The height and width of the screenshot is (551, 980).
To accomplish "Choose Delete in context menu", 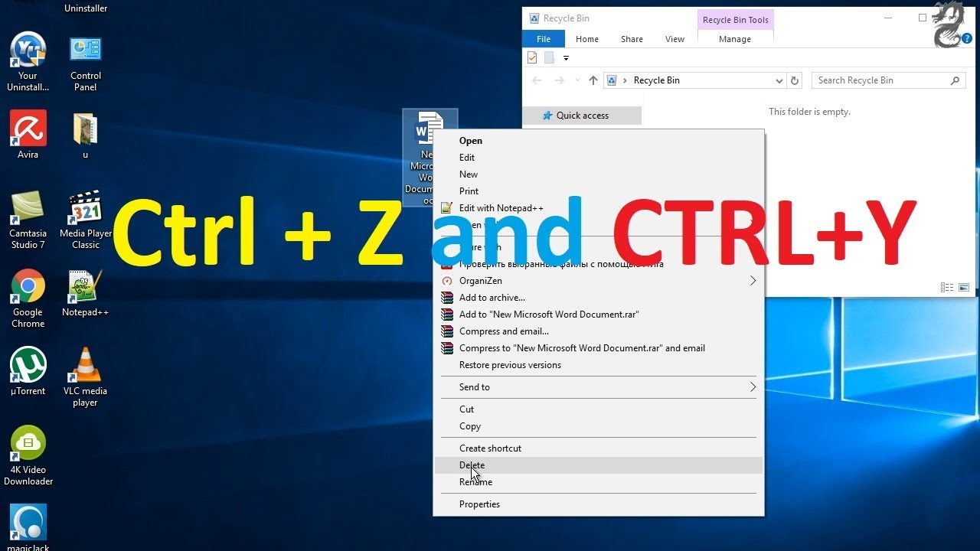I will (x=599, y=465).
